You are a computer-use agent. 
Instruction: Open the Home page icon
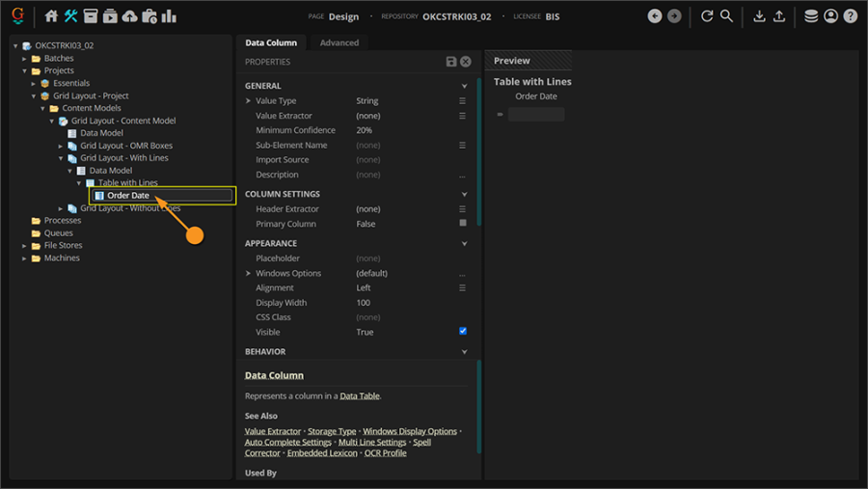point(52,16)
